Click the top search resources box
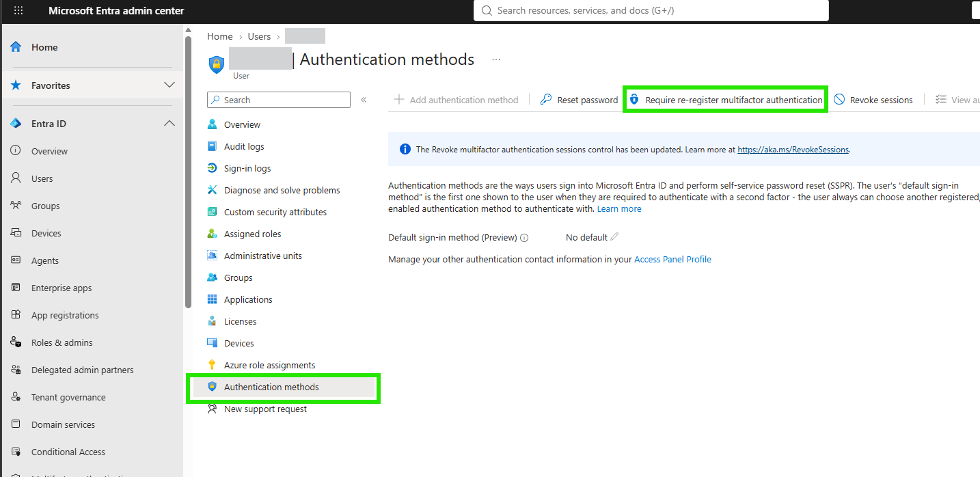980x477 pixels. (x=651, y=11)
